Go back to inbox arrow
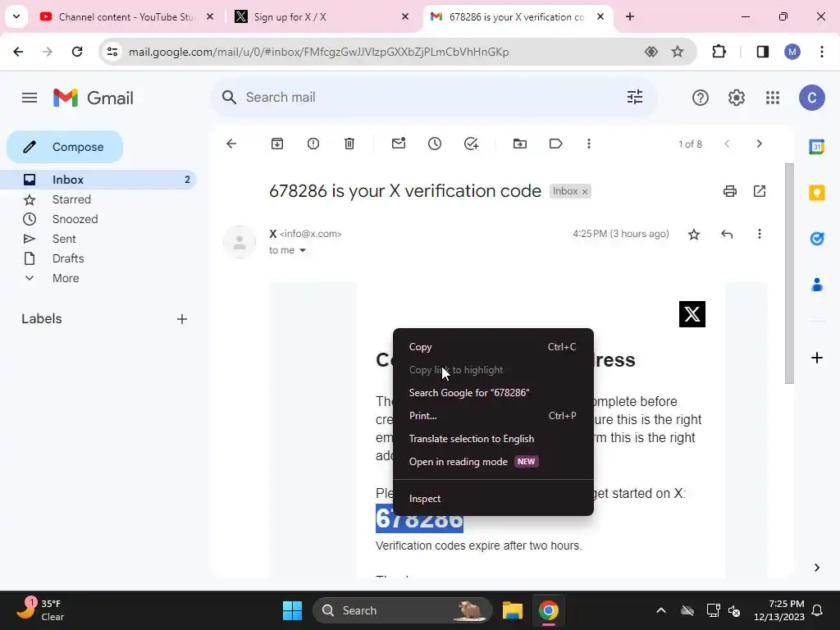This screenshot has width=840, height=630. point(231,144)
